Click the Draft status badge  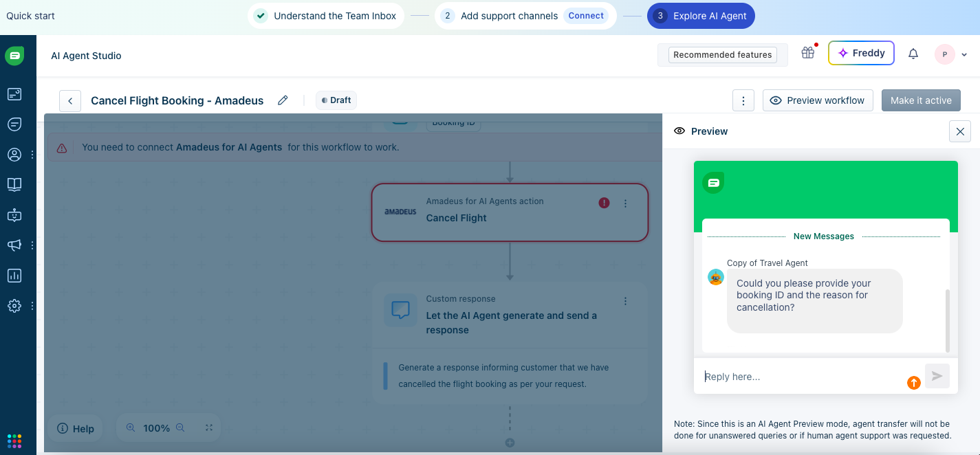(x=336, y=100)
